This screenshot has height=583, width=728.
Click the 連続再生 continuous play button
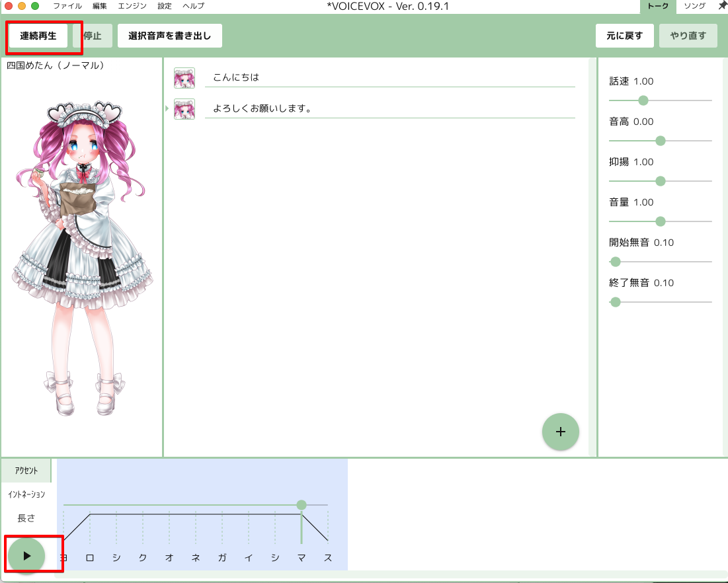pos(38,36)
